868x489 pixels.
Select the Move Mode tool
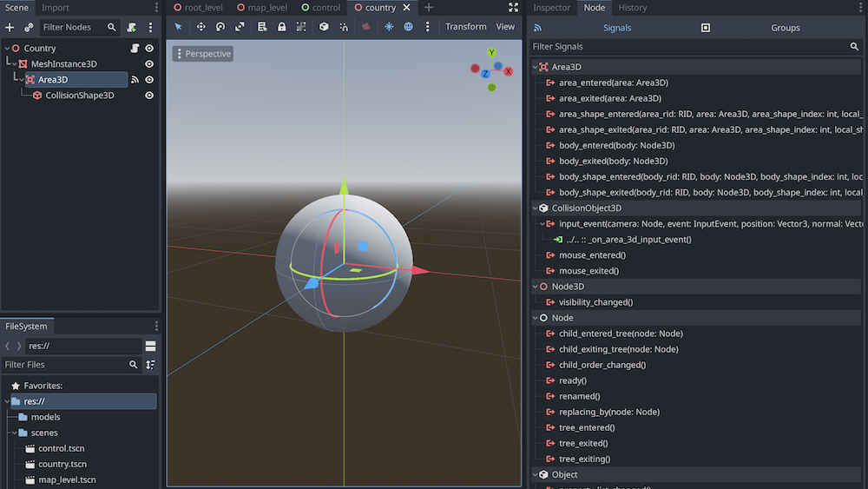201,27
